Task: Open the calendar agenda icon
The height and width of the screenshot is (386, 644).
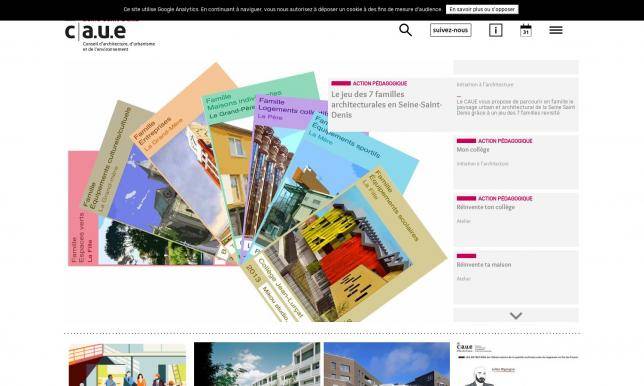Action: pos(526,30)
